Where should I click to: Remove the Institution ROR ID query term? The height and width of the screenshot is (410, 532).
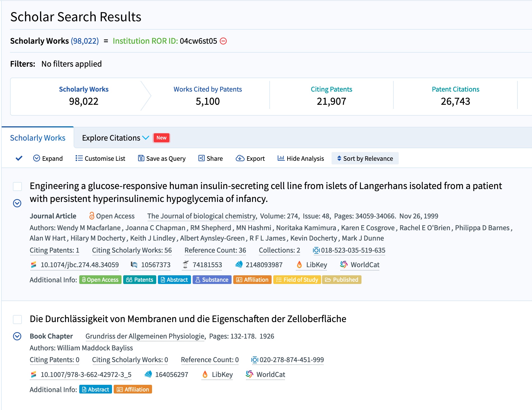[x=223, y=41]
